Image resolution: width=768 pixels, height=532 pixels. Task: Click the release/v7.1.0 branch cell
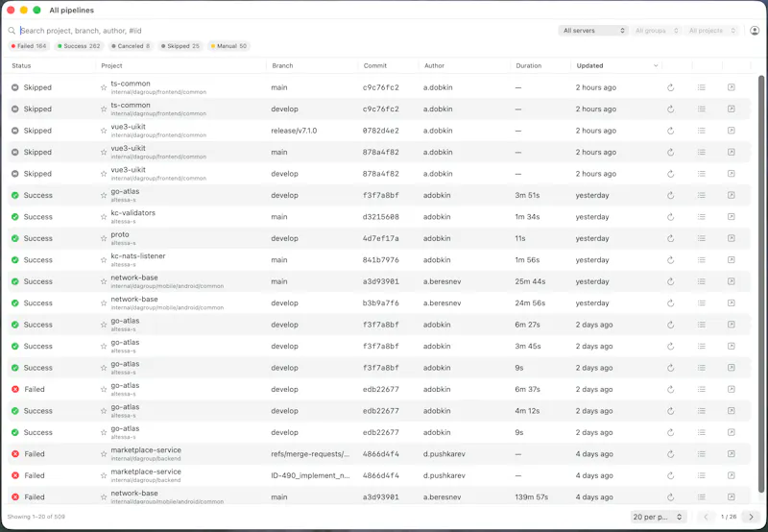pyautogui.click(x=294, y=131)
